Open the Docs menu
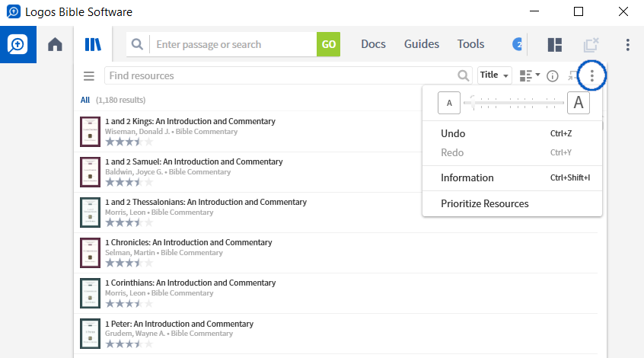 click(373, 44)
